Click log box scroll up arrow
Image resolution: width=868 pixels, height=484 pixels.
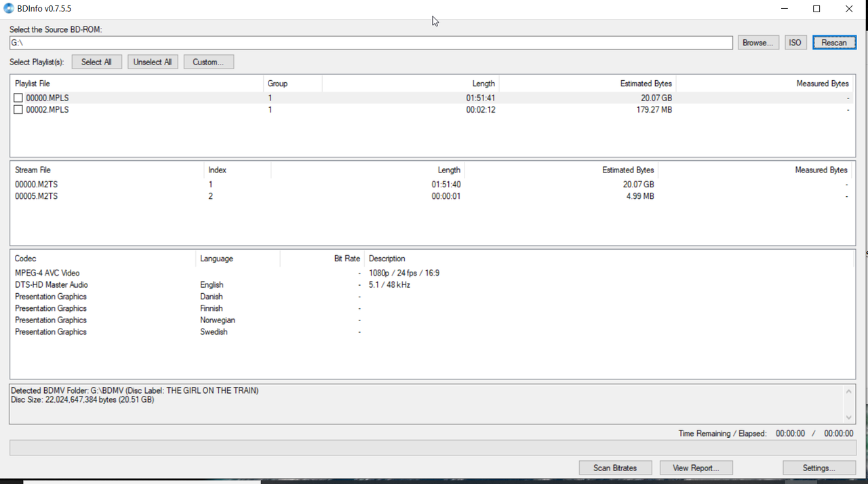click(848, 392)
